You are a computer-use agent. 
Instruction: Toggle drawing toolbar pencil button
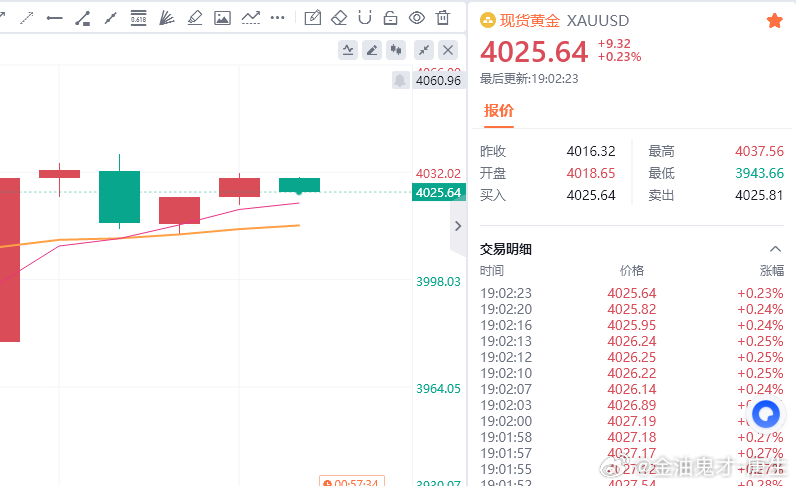372,50
